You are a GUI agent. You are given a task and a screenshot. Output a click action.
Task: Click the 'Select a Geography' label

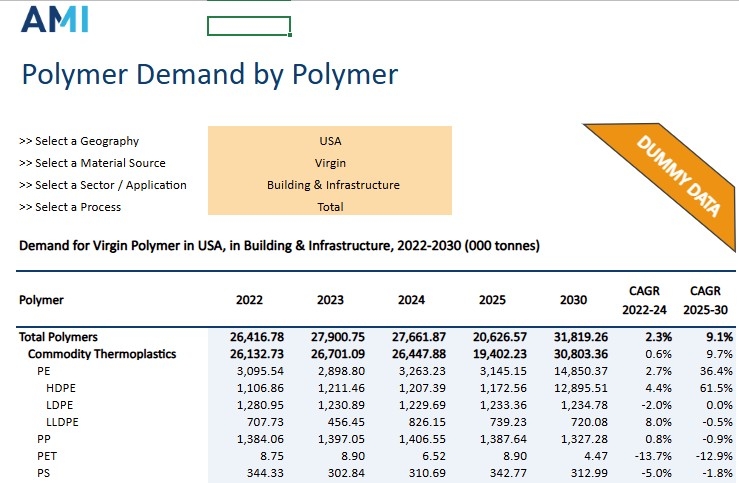79,141
